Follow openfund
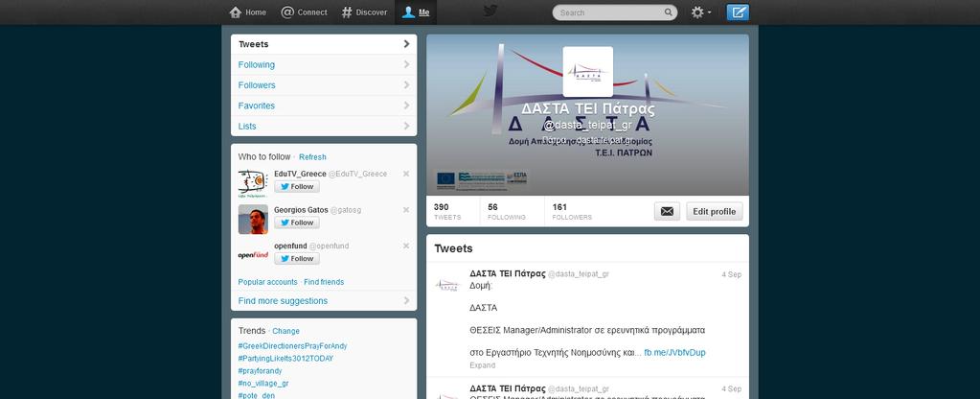 297,258
